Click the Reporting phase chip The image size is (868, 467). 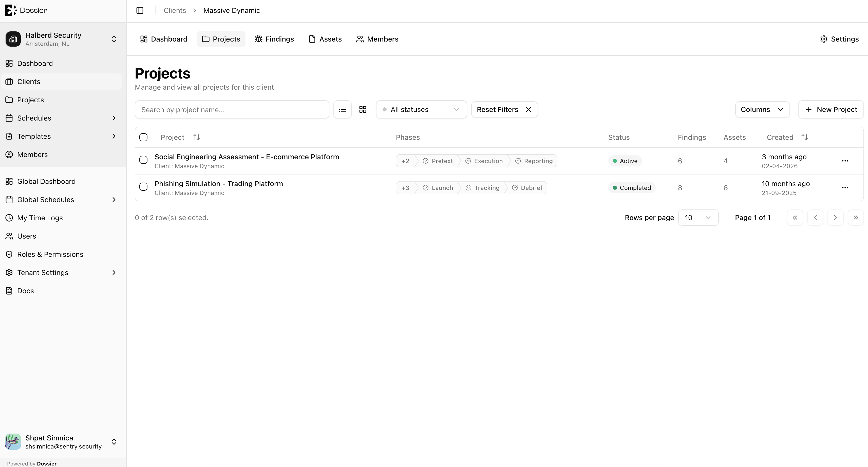pos(534,161)
